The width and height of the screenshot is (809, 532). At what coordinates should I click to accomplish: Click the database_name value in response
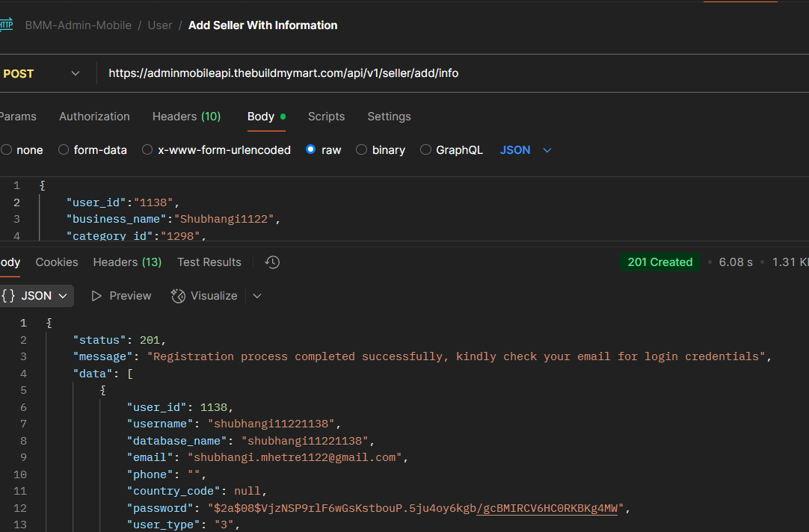304,441
